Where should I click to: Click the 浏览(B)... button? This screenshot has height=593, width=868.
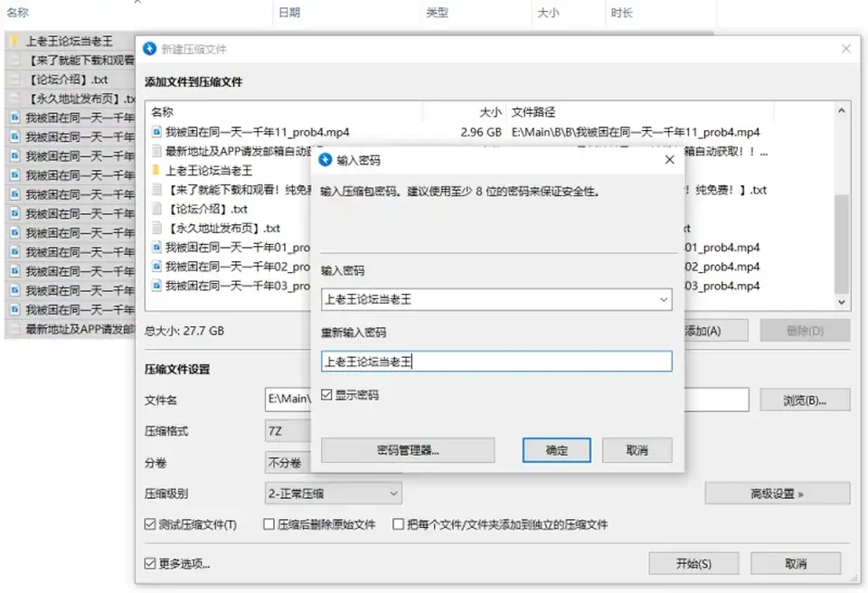pyautogui.click(x=805, y=400)
